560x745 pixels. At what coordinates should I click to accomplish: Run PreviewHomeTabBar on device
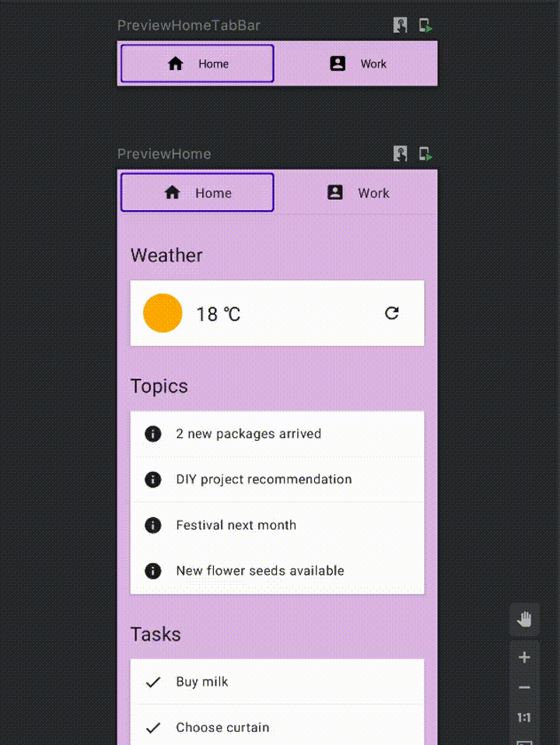425,25
